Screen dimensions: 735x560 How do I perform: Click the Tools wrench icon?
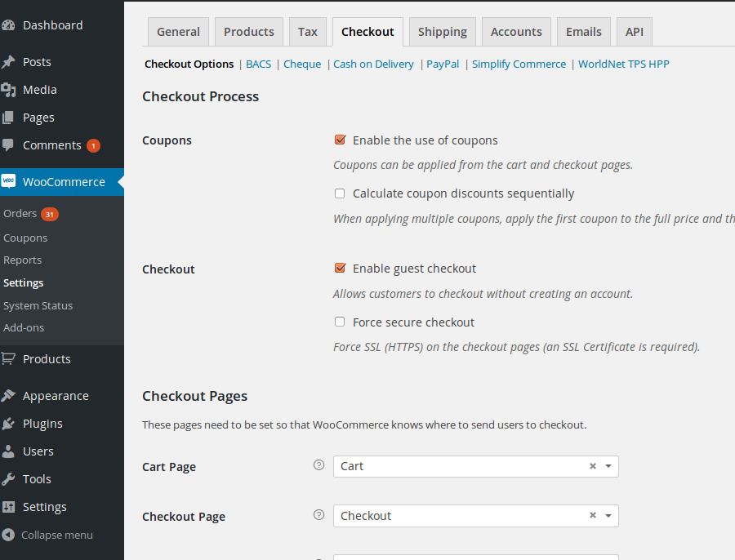(x=8, y=479)
